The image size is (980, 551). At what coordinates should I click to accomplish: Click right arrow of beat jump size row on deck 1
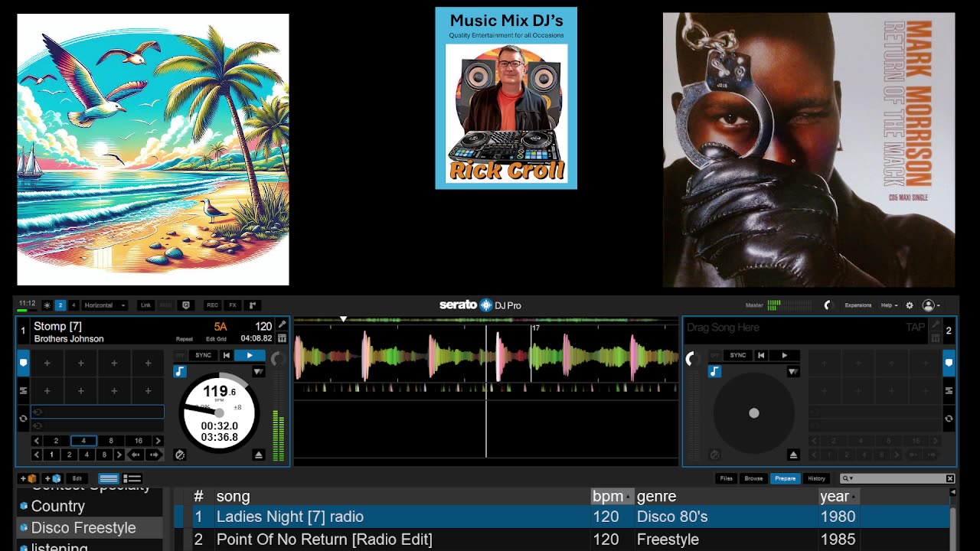[x=119, y=455]
